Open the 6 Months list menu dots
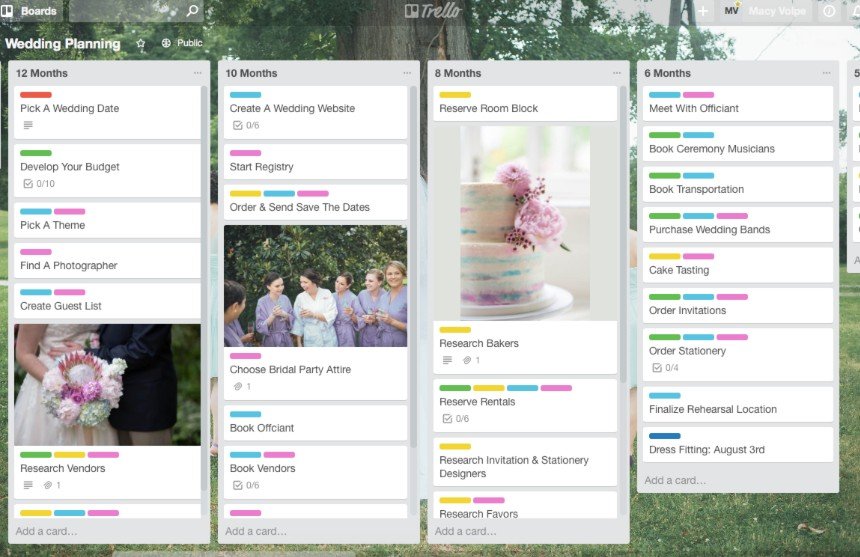The image size is (860, 557). (827, 73)
